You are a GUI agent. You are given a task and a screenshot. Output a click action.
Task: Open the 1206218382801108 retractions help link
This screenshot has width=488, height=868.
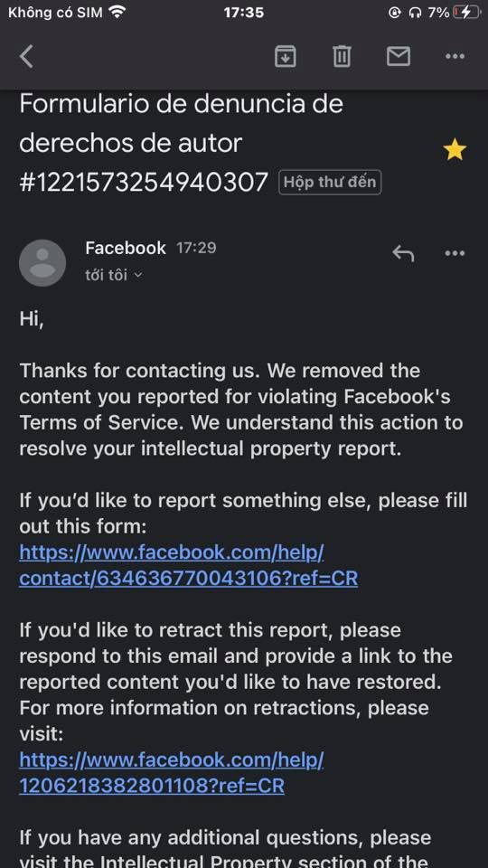click(x=172, y=773)
